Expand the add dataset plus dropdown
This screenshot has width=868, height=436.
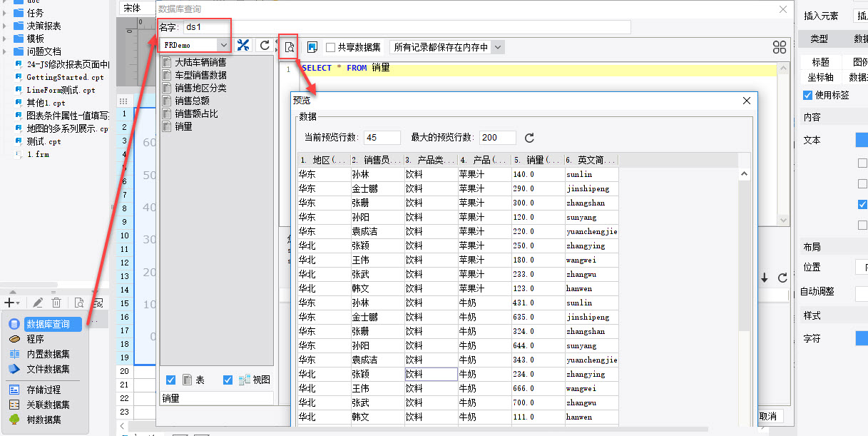13,303
